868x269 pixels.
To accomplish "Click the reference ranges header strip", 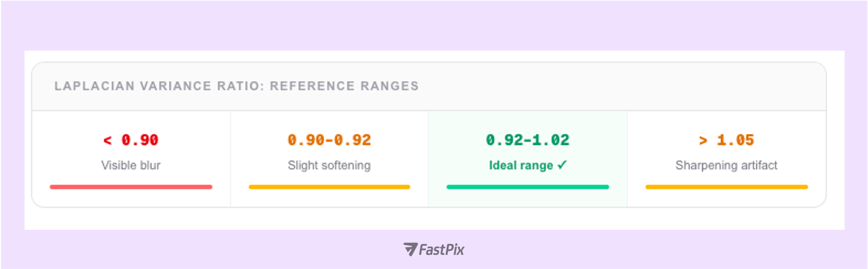I will point(429,86).
